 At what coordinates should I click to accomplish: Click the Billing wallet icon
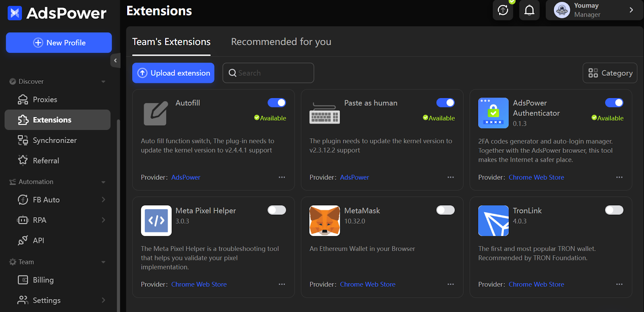[23, 280]
